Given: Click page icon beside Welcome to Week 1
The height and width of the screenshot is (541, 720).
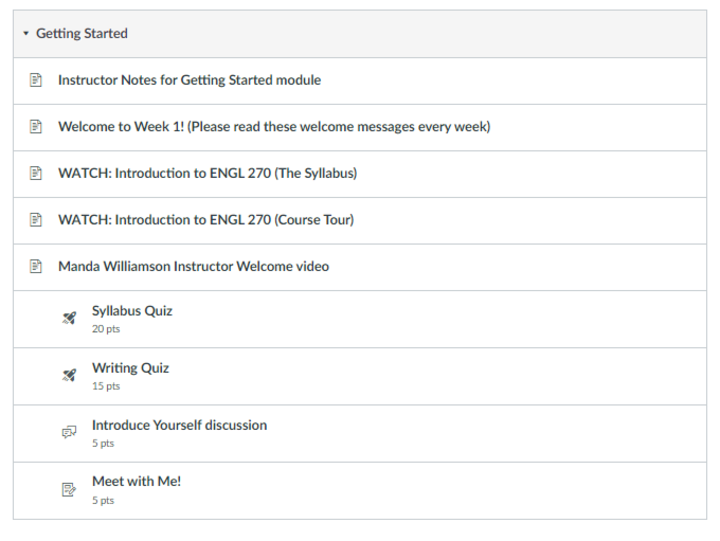Looking at the screenshot, I should pyautogui.click(x=36, y=127).
